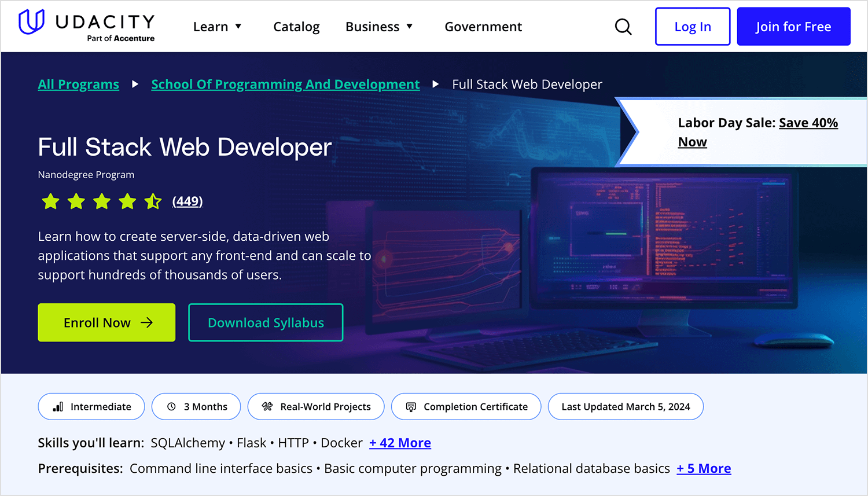Click the Nanodegree Program label
This screenshot has height=496, width=868.
tap(86, 175)
